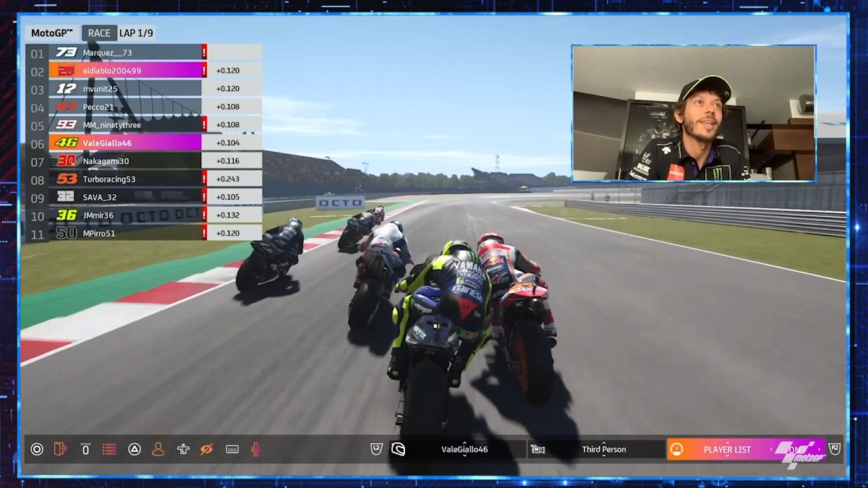Select SAVA_32 in the standings
The image size is (868, 488).
click(144, 197)
